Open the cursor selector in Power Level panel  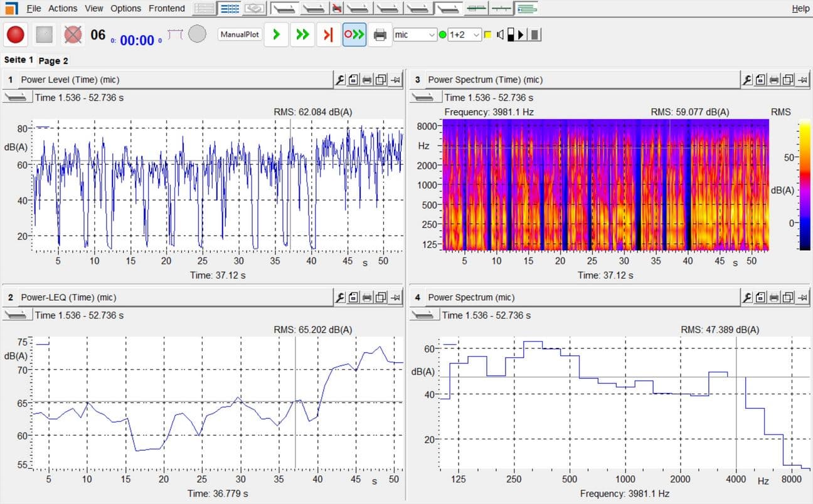point(16,97)
